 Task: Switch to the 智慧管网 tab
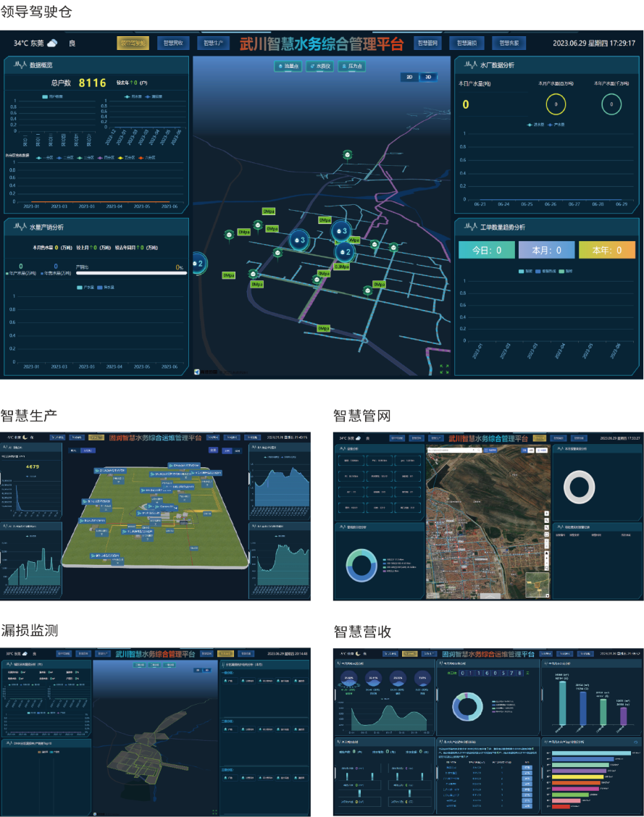pos(428,43)
